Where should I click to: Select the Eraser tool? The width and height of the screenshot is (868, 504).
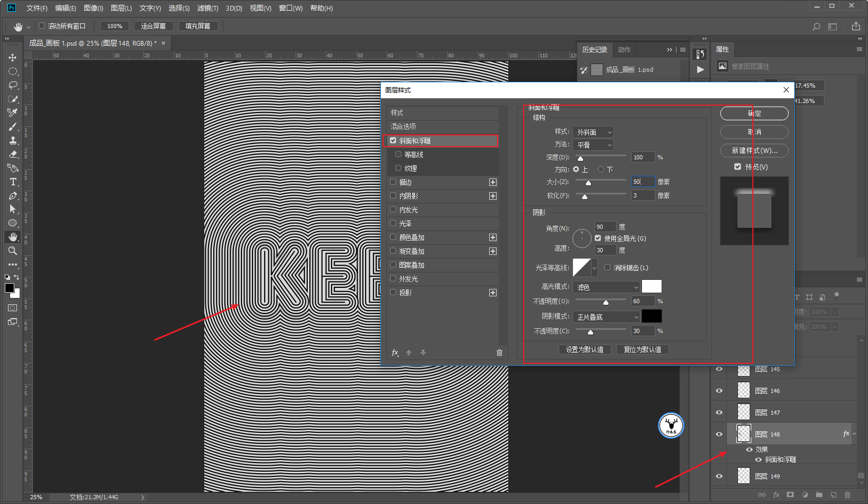13,154
